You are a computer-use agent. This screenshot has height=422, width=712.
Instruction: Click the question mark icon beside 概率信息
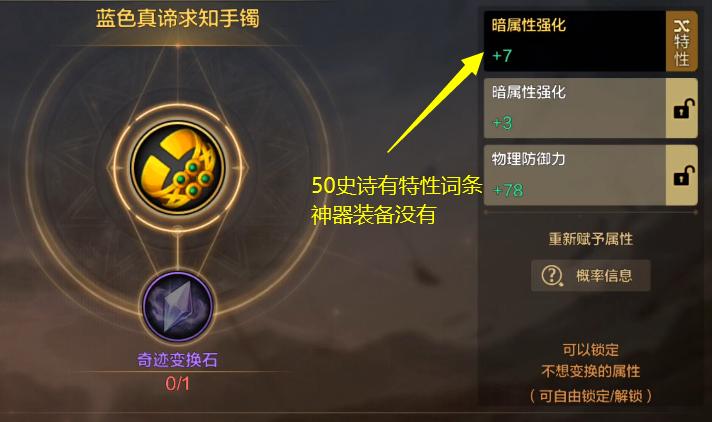pos(552,275)
